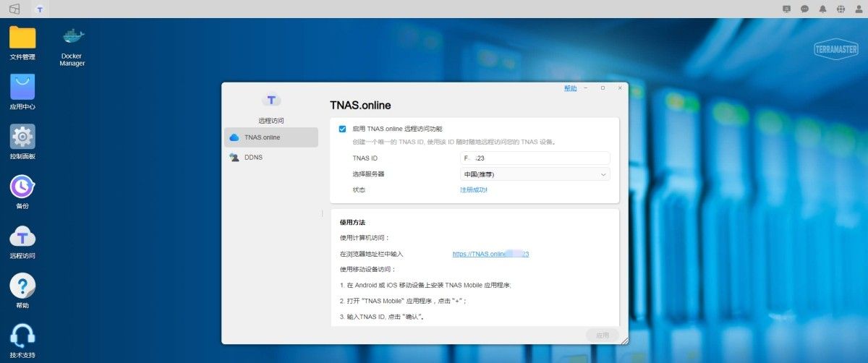This screenshot has height=363, width=868.
Task: Click the sidebar collapse divider handle
Action: [323, 213]
